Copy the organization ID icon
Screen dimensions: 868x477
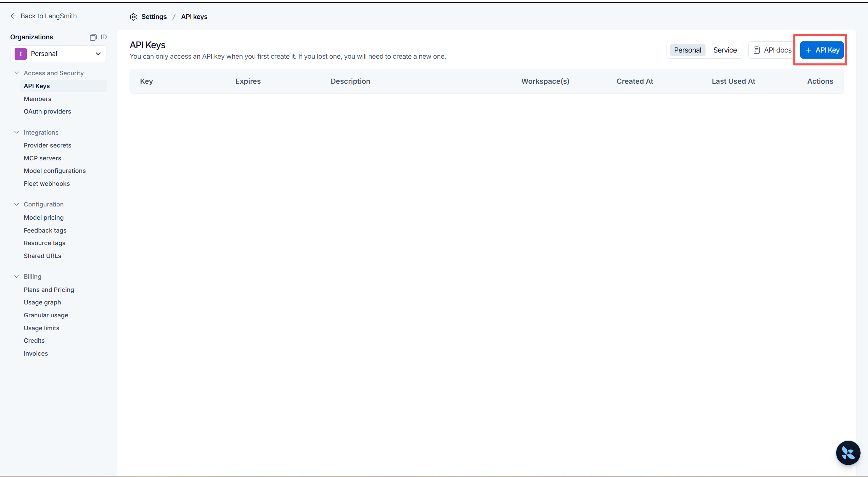[x=93, y=37]
